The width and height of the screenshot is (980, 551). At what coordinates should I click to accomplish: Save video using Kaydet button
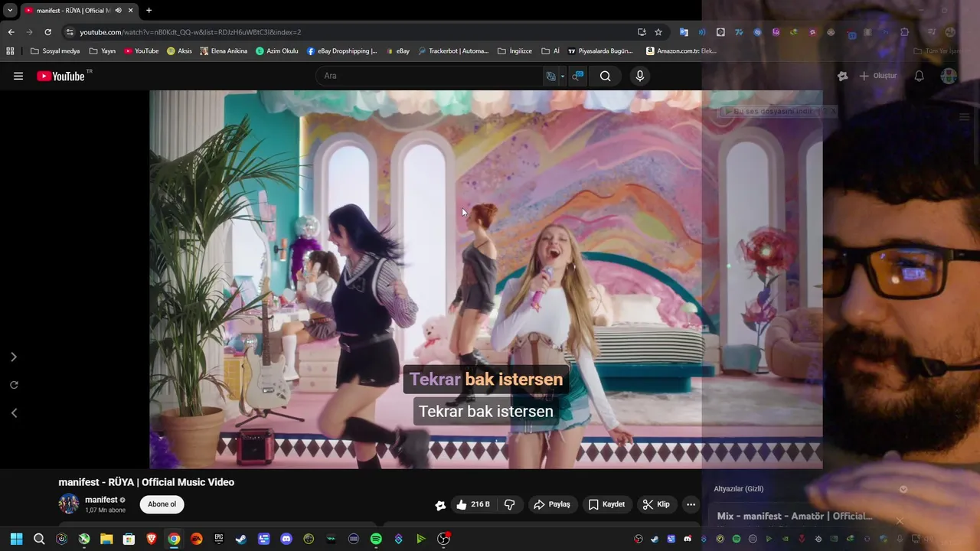pyautogui.click(x=606, y=504)
